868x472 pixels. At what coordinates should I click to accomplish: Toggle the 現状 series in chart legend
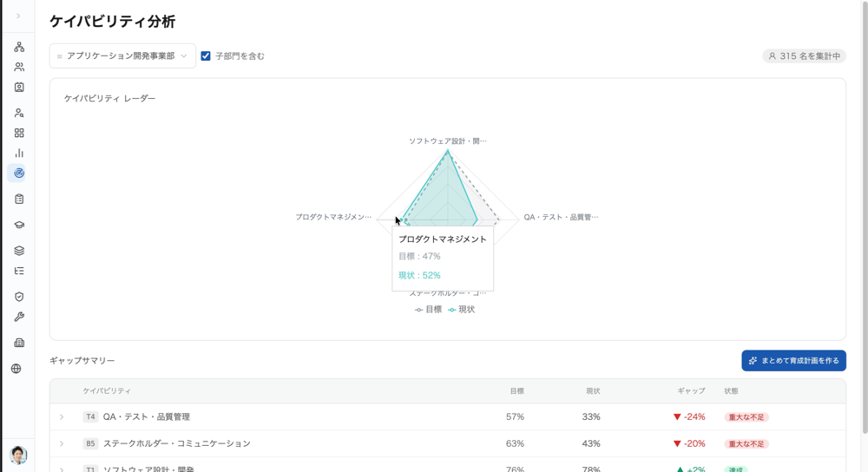point(462,310)
